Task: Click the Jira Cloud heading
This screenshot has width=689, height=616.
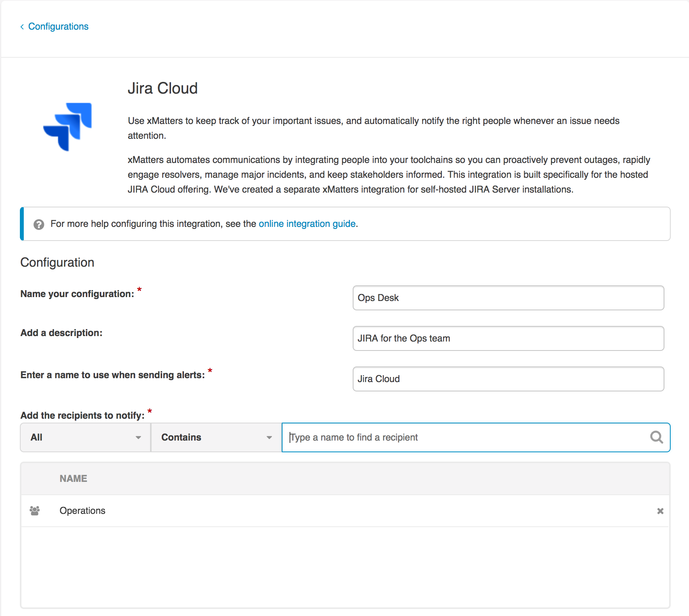Action: (x=163, y=89)
